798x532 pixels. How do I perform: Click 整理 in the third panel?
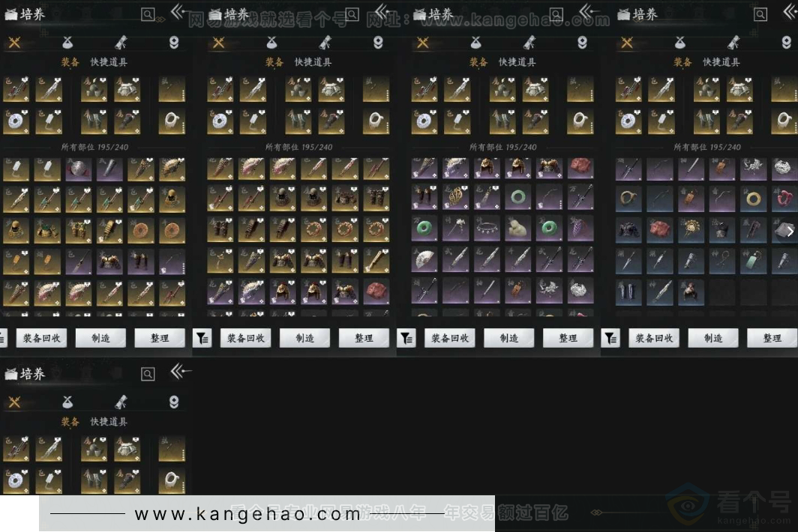click(x=568, y=338)
